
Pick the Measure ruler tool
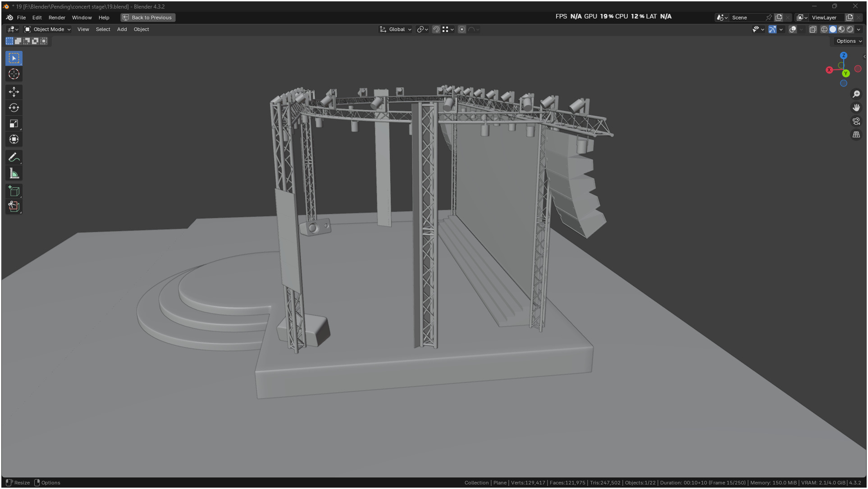coord(14,173)
